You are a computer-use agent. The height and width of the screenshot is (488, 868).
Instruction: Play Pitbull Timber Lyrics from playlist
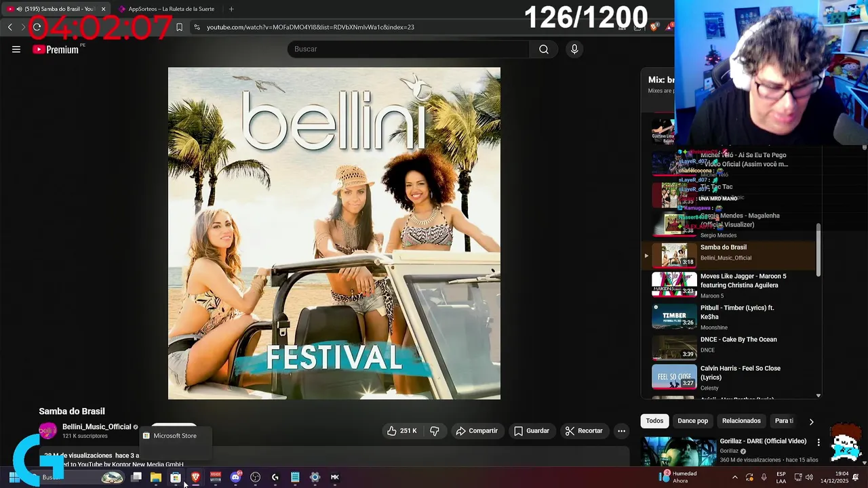[729, 317]
